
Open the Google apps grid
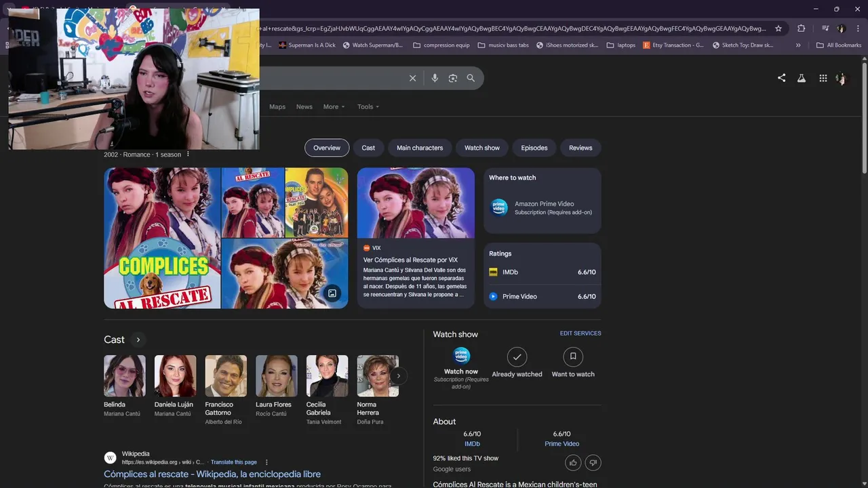click(x=823, y=78)
